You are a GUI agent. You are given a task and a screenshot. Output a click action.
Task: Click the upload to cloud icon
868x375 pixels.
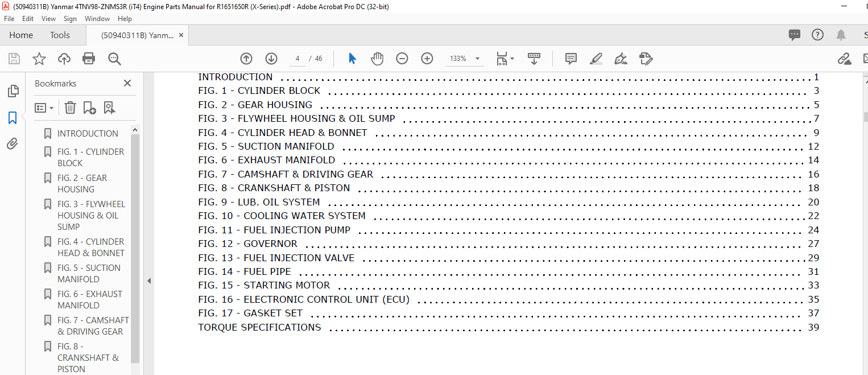pos(64,59)
